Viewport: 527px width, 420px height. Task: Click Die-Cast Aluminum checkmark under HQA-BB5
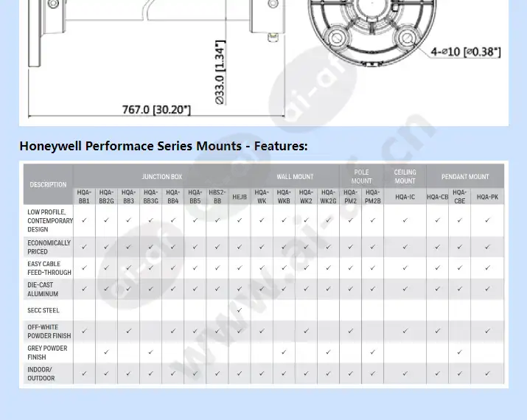pos(195,289)
